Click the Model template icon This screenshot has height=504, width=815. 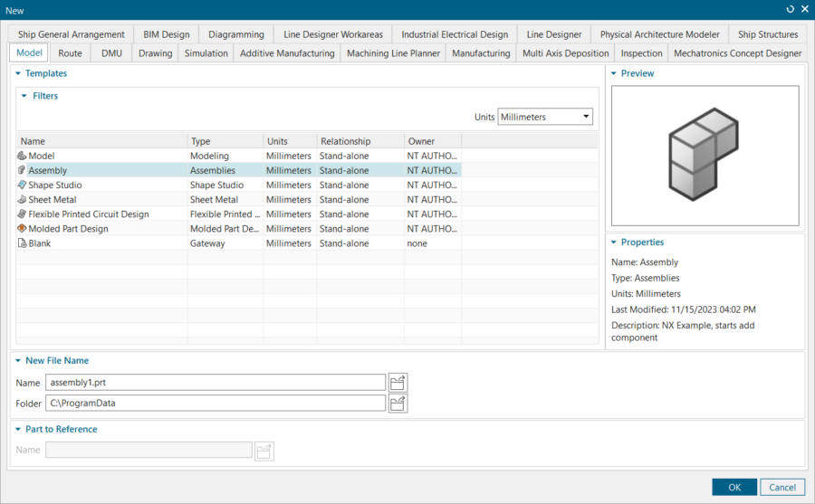[22, 156]
